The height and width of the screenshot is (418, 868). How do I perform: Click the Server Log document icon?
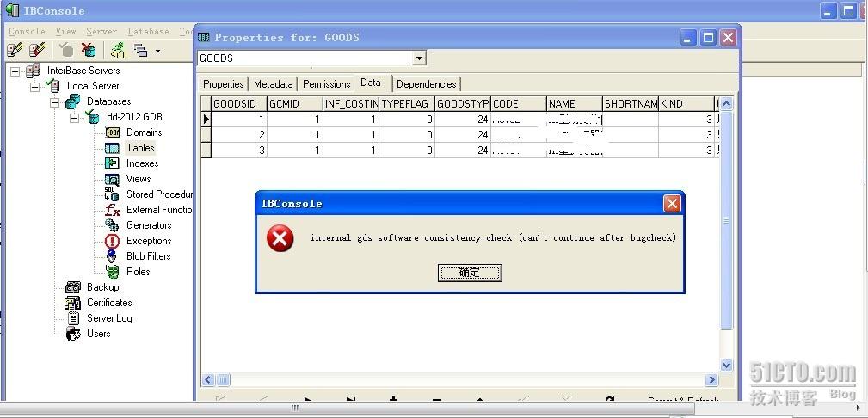[x=73, y=318]
